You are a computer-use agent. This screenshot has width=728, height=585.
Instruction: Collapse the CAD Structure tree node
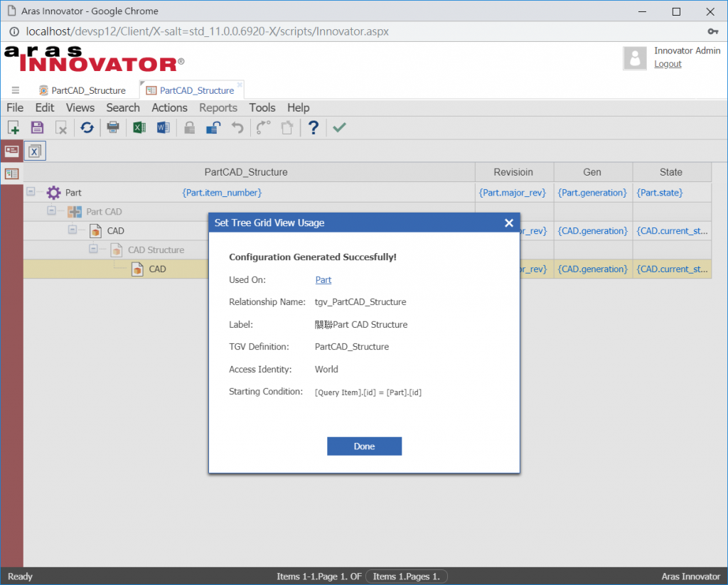[93, 248]
